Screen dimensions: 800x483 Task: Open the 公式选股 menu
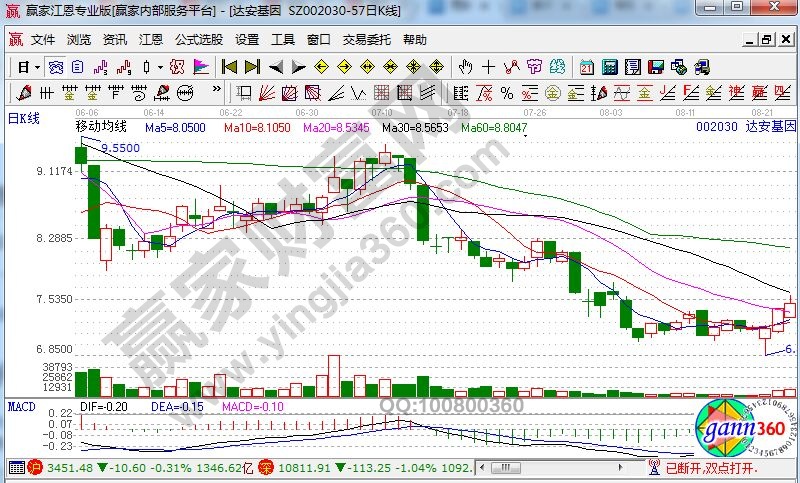199,40
